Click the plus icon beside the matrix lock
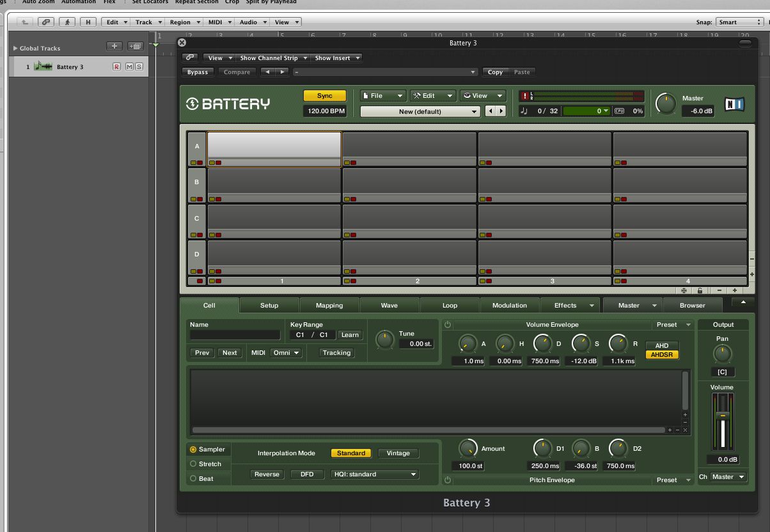The height and width of the screenshot is (532, 770). coord(735,291)
